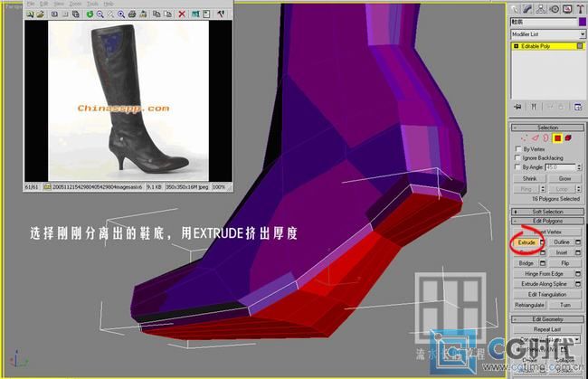
Task: Click the Extrude button
Action: pyautogui.click(x=526, y=242)
